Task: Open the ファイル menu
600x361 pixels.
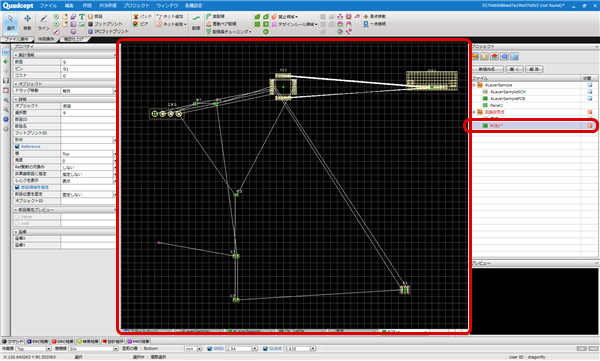Action: tap(48, 6)
